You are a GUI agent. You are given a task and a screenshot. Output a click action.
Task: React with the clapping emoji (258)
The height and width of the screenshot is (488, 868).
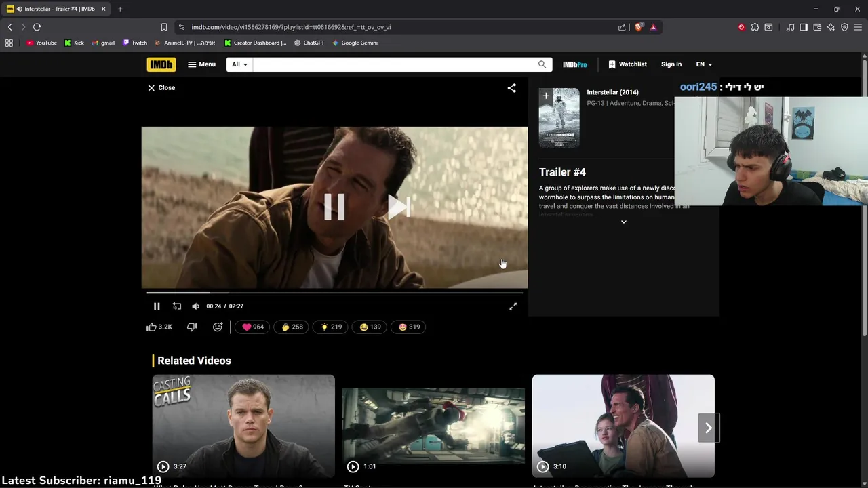[292, 327]
